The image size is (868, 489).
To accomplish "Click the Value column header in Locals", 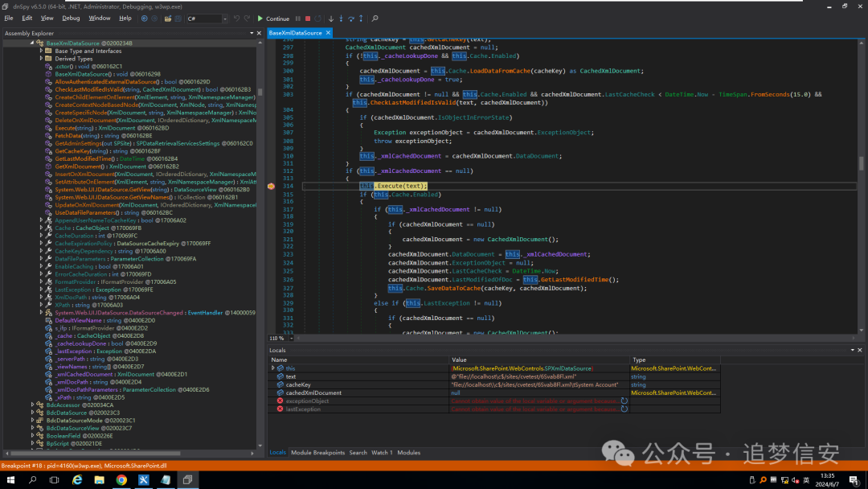I will coord(539,360).
